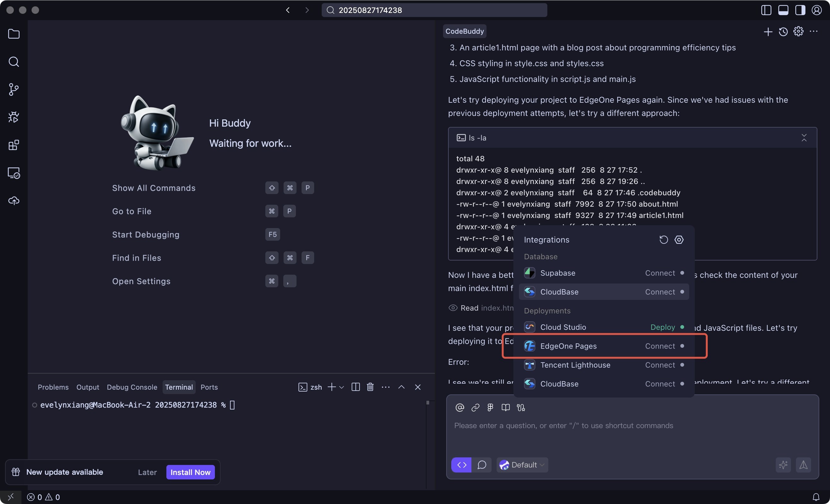Expand the new terminal launch profile chevron
The image size is (830, 504).
click(342, 387)
